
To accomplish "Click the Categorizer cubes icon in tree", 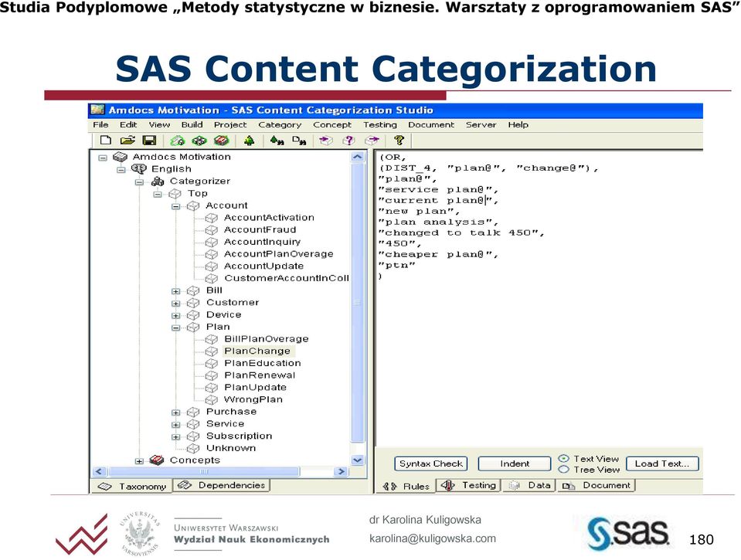I will click(158, 181).
